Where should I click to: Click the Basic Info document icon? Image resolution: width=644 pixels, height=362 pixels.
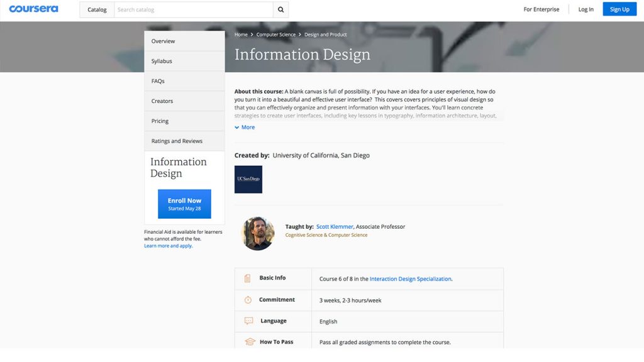248,278
